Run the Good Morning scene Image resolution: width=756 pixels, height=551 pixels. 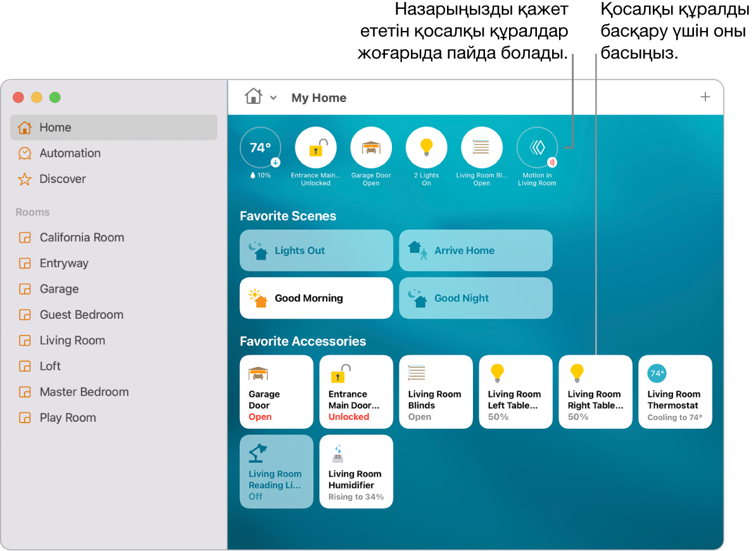[x=315, y=298]
